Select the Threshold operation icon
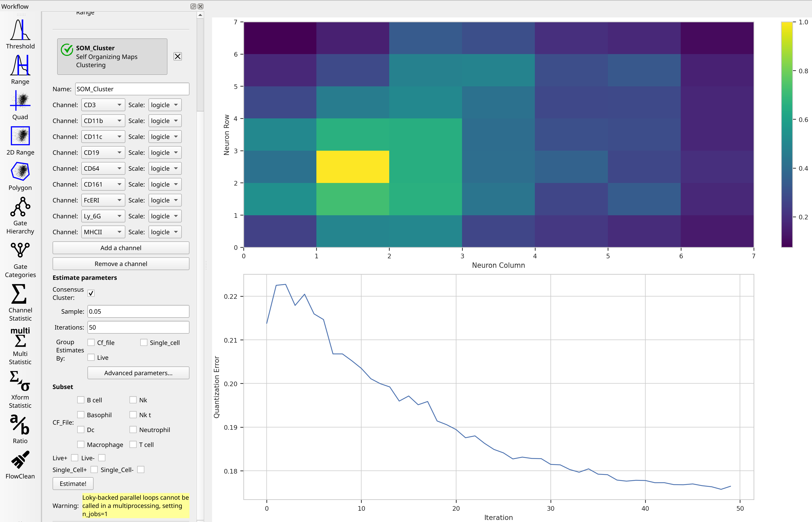Screen dimensions: 812x522 click(20, 34)
